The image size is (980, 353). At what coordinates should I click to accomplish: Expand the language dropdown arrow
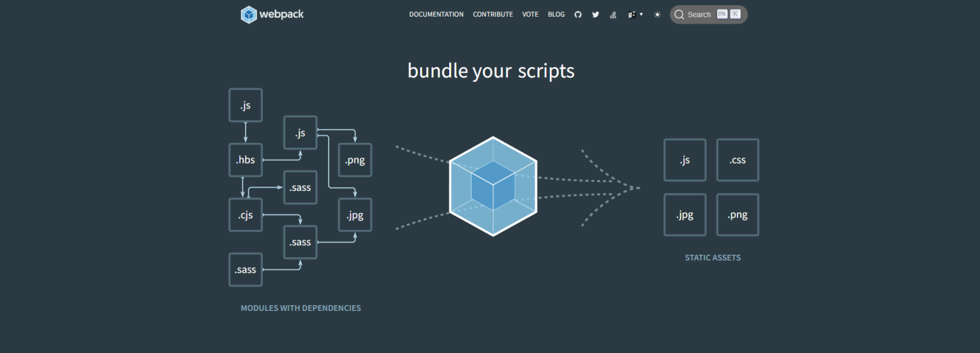pyautogui.click(x=641, y=14)
